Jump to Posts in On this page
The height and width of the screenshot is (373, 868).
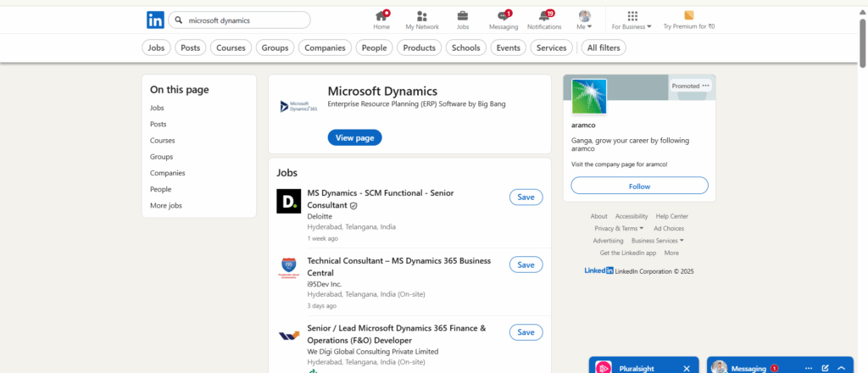pos(159,124)
